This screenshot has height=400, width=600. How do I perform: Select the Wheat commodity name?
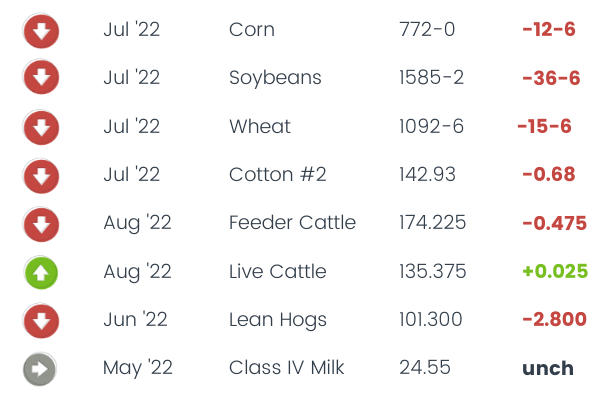260,127
